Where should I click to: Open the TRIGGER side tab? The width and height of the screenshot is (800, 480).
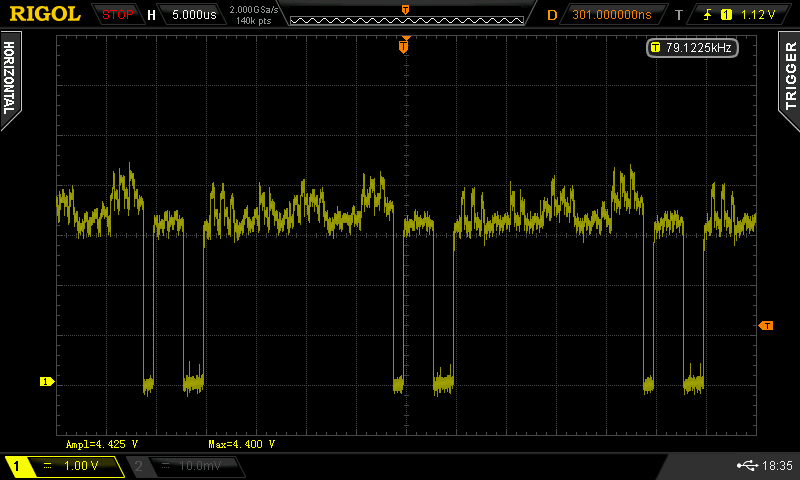tap(790, 75)
